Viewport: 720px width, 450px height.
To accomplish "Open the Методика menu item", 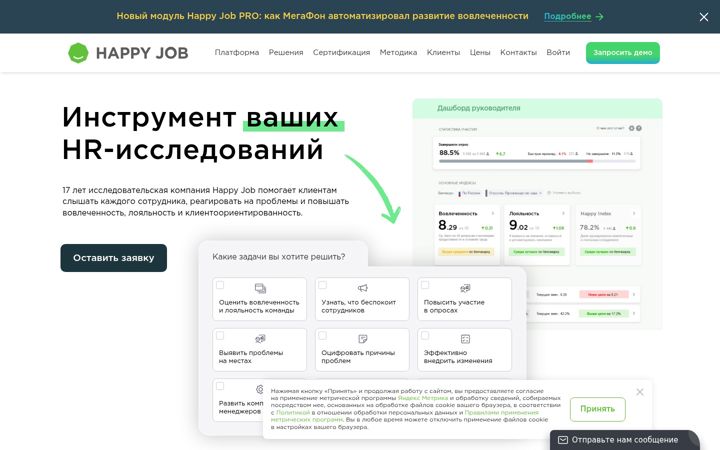I will pos(398,52).
